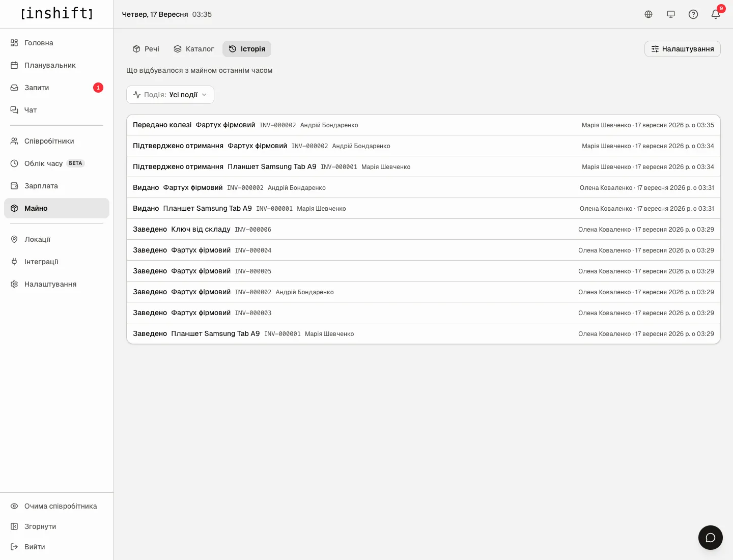Screen dimensions: 733x560
Task: Open Локації section
Action: click(57, 239)
